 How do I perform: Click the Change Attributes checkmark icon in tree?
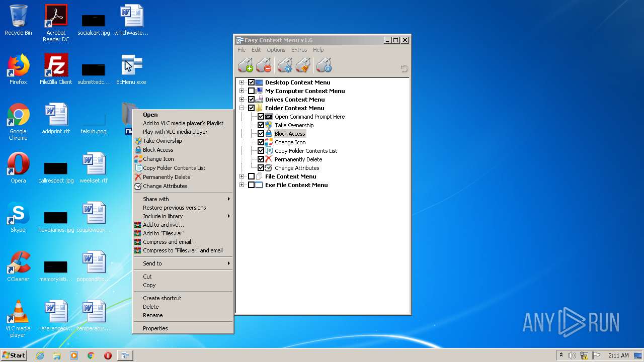(x=269, y=168)
